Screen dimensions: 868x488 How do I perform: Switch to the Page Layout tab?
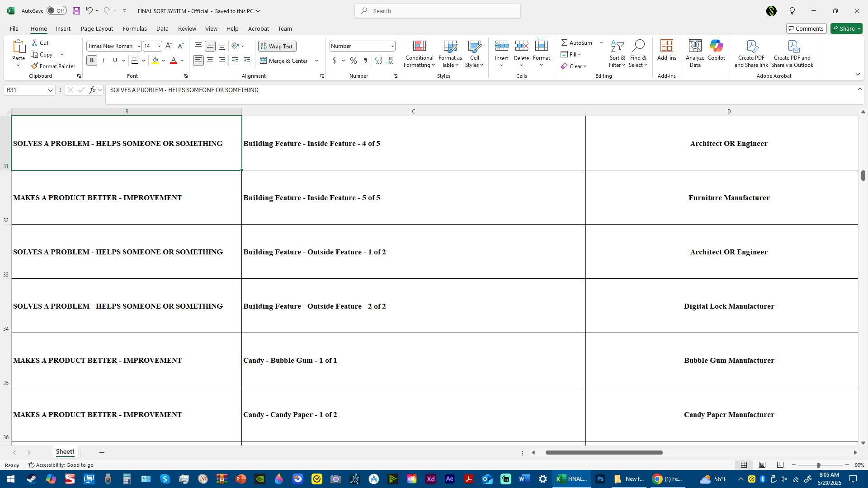(97, 28)
